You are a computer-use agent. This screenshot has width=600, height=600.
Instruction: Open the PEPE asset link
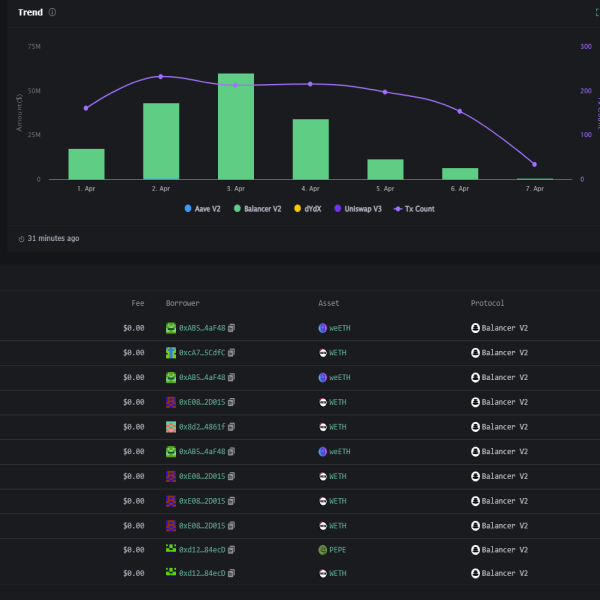tap(338, 550)
